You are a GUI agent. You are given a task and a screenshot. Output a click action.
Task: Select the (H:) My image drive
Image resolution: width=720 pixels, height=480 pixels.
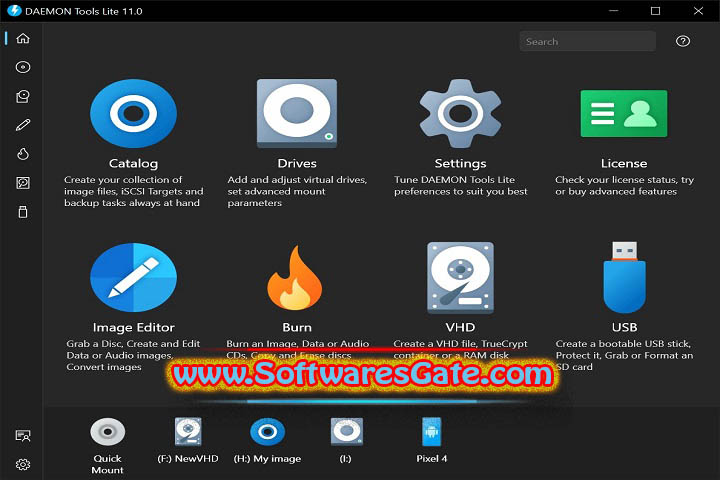coord(268,432)
